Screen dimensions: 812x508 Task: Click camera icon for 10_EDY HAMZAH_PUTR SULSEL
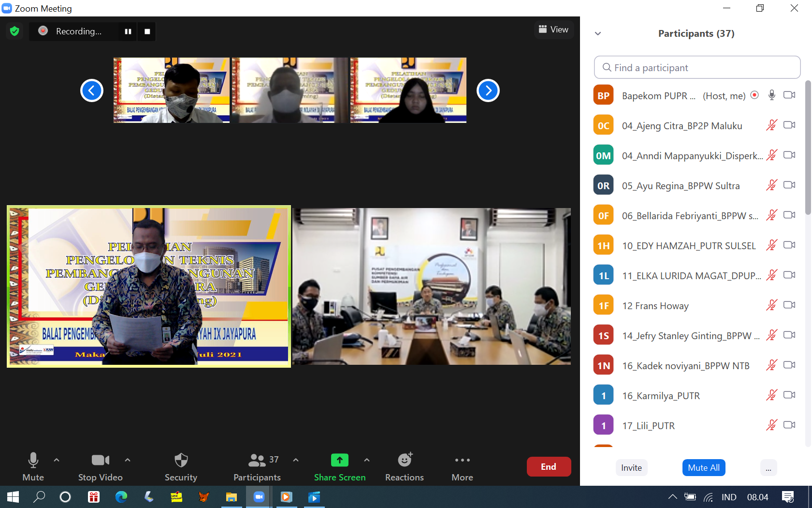[x=789, y=245]
